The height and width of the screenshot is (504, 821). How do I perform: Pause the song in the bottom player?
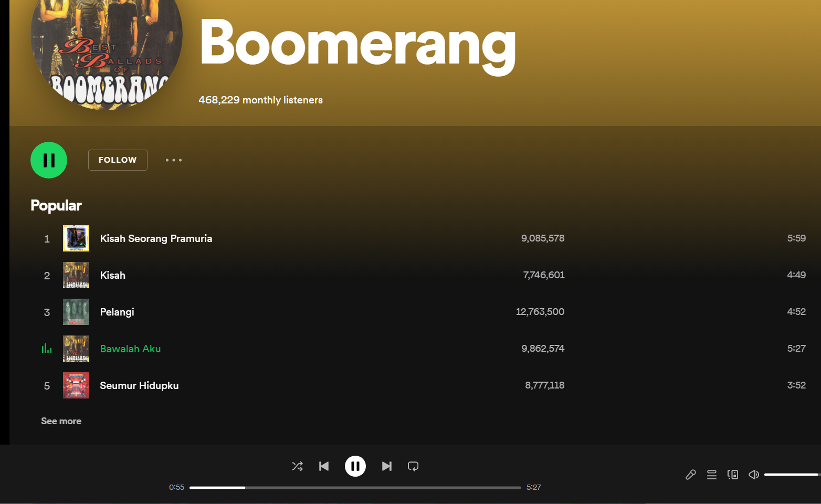pos(355,466)
